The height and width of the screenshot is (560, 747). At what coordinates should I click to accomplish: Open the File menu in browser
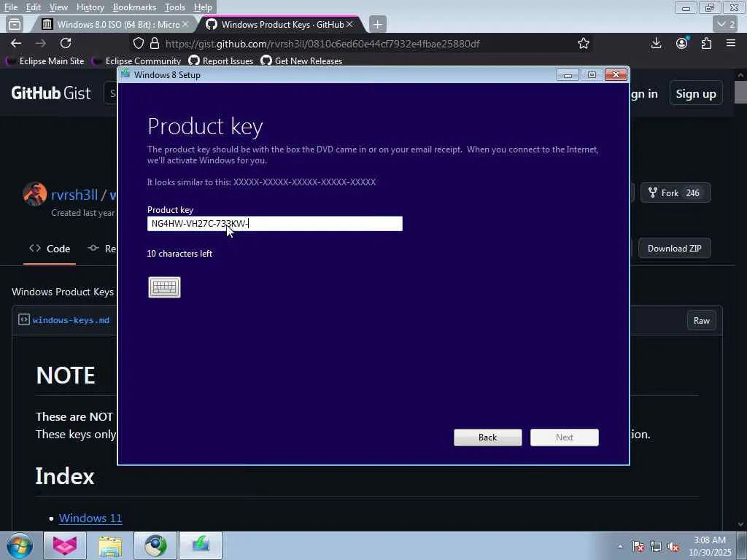(10, 7)
